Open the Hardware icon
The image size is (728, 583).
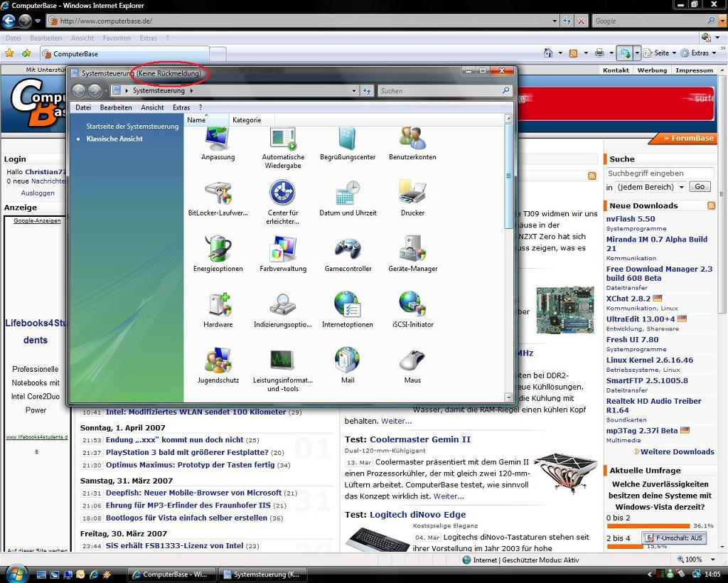point(218,310)
